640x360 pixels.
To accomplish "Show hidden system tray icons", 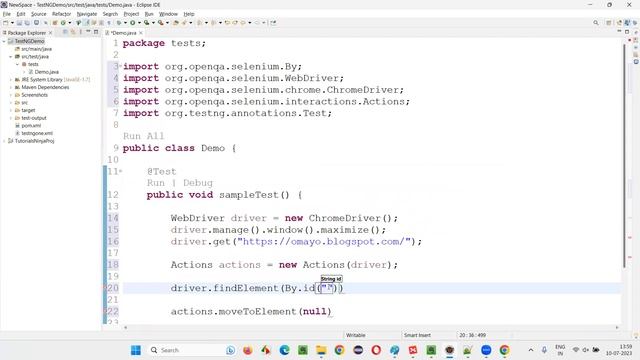I will coord(531,350).
